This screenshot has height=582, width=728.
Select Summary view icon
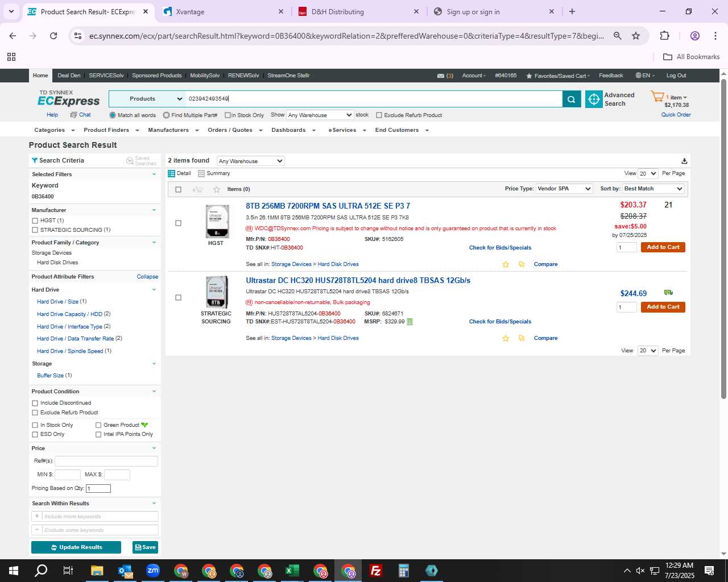201,173
